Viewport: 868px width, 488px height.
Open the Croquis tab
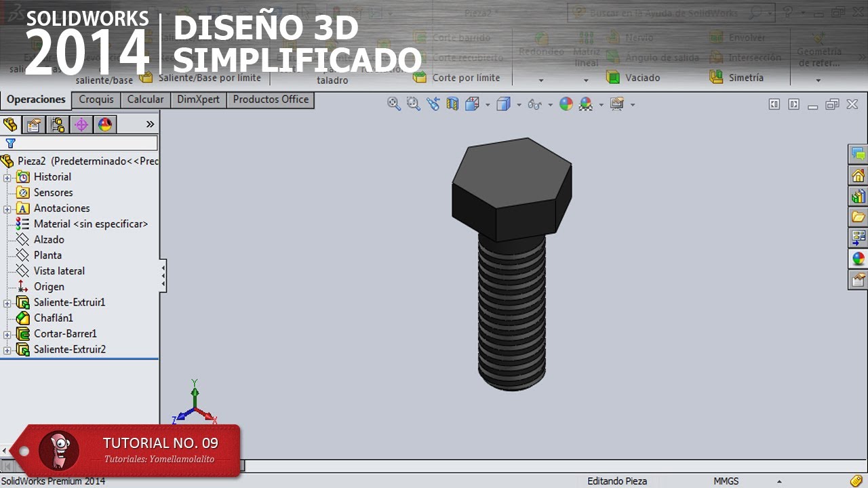tap(96, 100)
